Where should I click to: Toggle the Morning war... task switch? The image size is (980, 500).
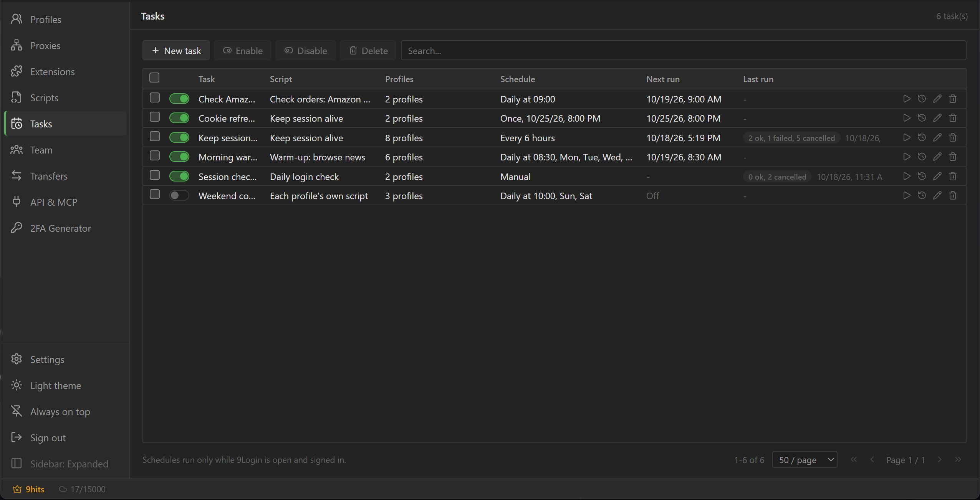[x=179, y=157]
